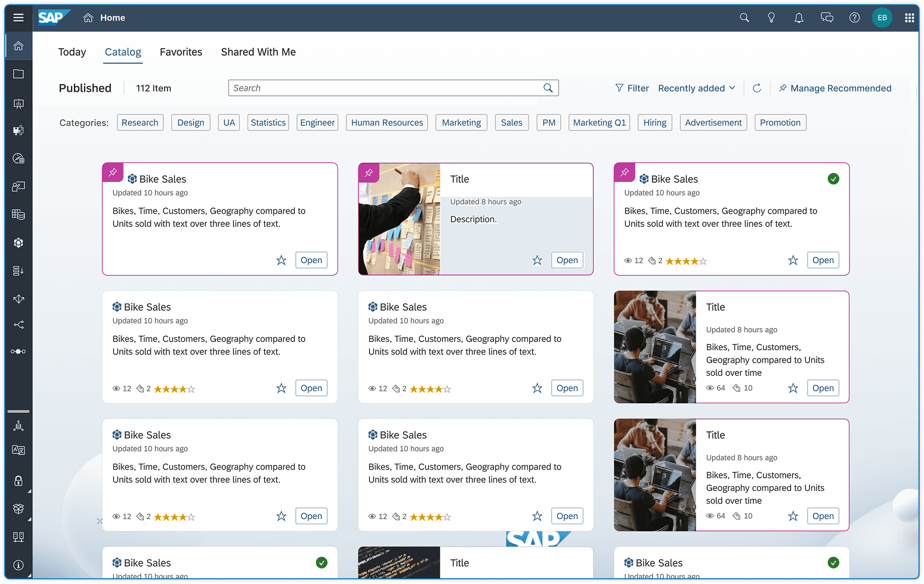The height and width of the screenshot is (584, 924).
Task: Click the '112 Item' count text
Action: pyautogui.click(x=153, y=88)
